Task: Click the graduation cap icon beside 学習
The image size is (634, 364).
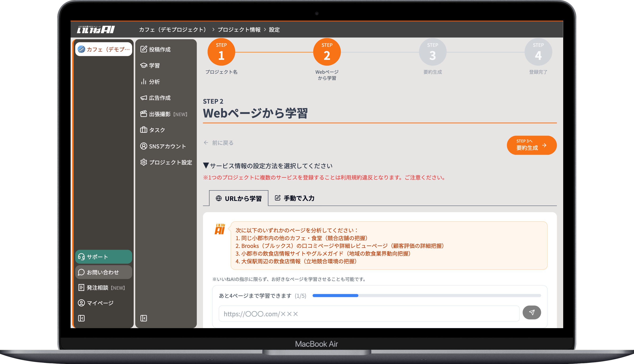Action: click(x=144, y=65)
